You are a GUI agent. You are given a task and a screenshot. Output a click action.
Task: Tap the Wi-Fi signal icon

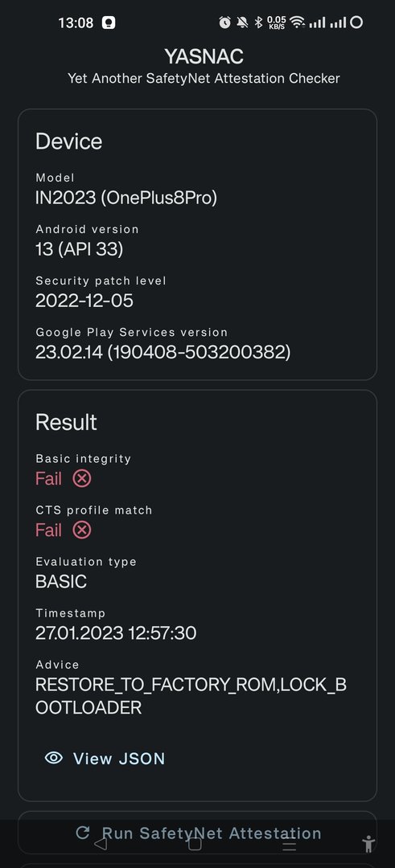coord(298,23)
